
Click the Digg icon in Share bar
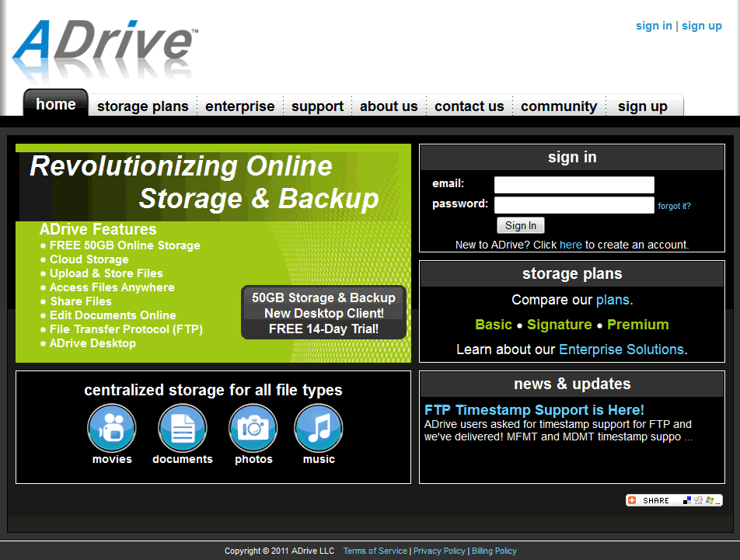(x=699, y=500)
